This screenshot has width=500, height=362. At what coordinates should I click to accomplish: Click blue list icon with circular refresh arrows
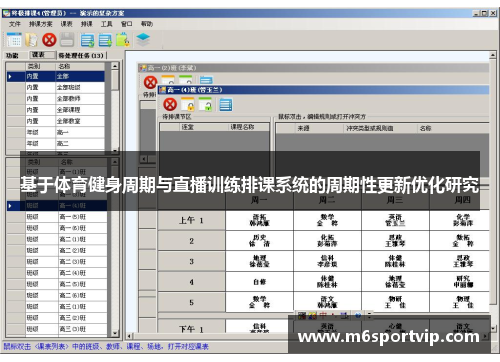pyautogui.click(x=87, y=40)
